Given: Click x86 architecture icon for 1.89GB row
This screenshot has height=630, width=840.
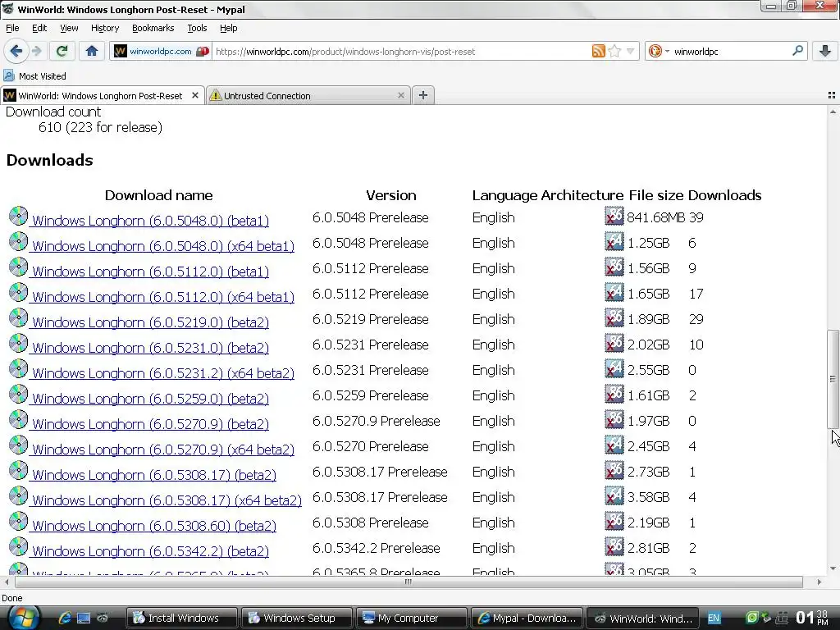Looking at the screenshot, I should coord(614,317).
